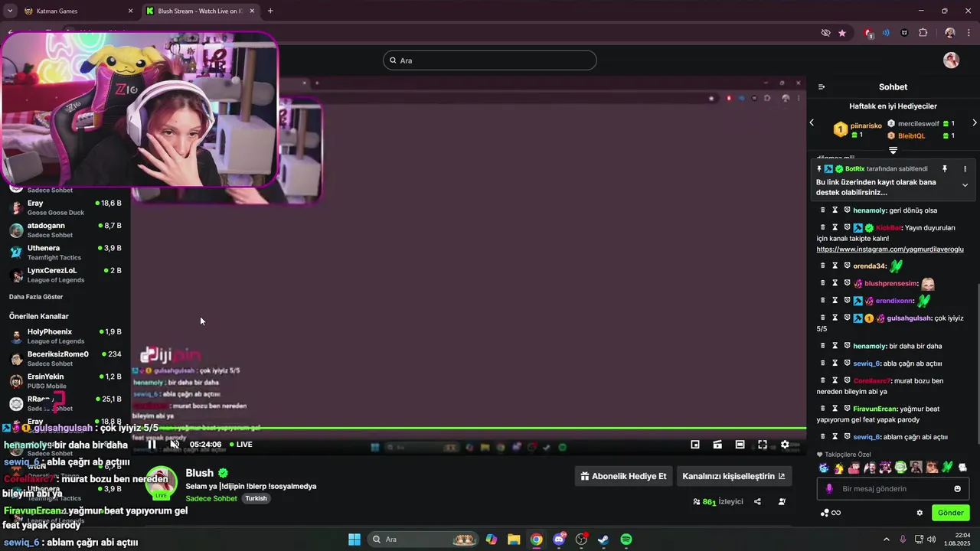Viewport: 980px width, 551px height.
Task: Open player settings gear
Action: coord(785,445)
